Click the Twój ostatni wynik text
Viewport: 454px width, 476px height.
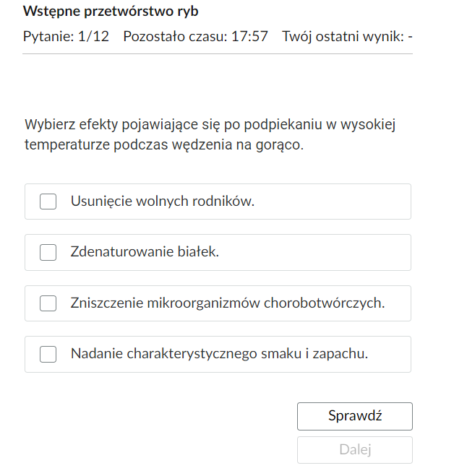click(343, 36)
